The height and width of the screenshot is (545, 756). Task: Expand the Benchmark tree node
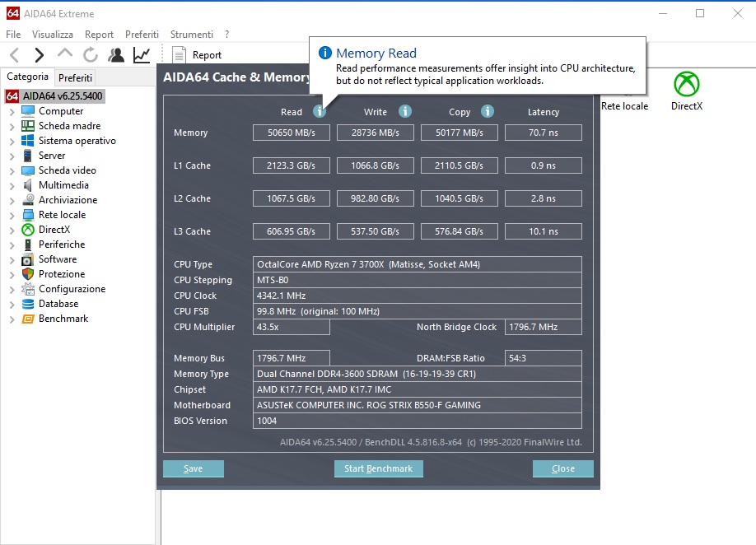pos(12,319)
